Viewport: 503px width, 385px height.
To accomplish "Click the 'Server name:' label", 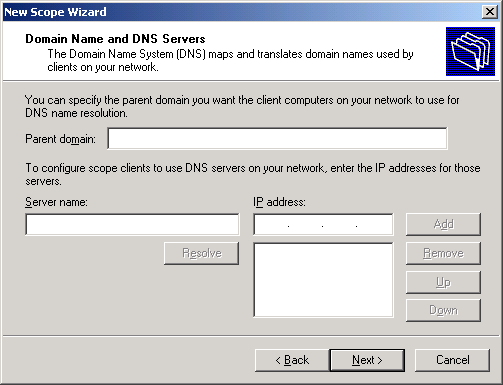I will pos(56,202).
